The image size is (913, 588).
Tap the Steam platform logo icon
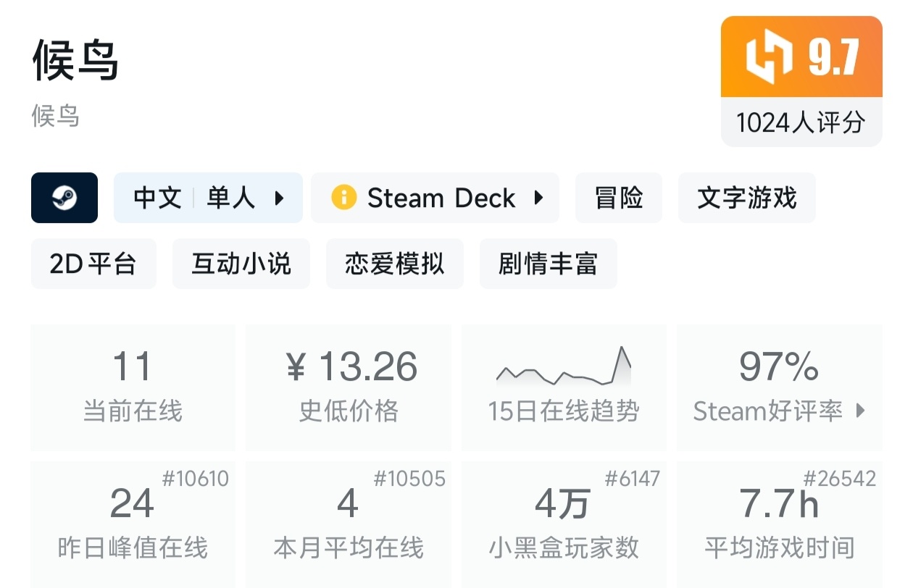[64, 198]
